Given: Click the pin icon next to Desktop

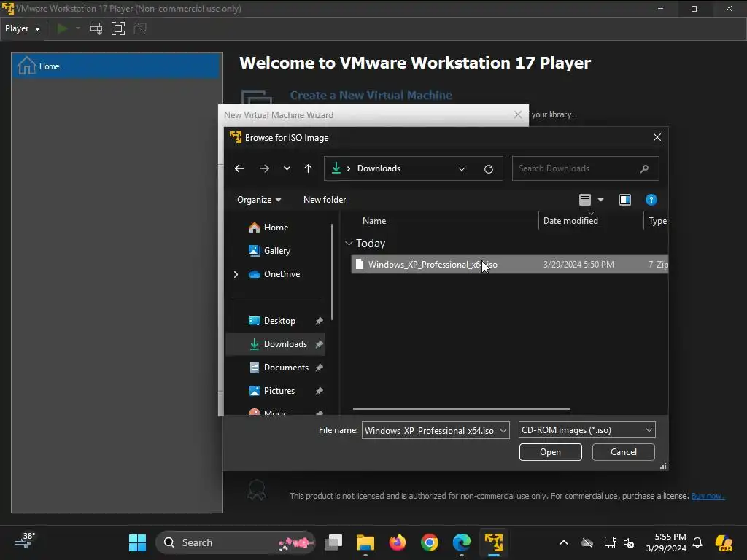Looking at the screenshot, I should 319,321.
